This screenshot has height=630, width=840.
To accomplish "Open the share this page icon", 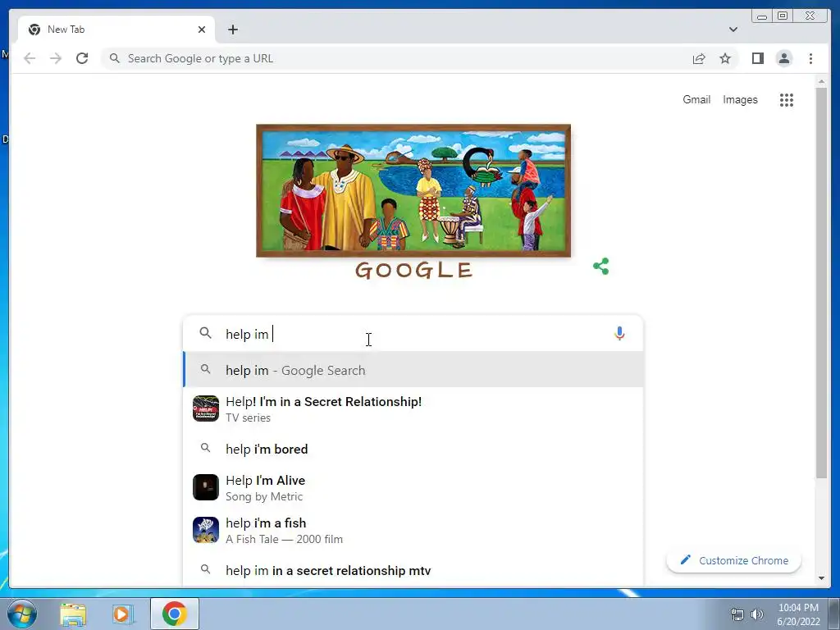I will tap(699, 58).
